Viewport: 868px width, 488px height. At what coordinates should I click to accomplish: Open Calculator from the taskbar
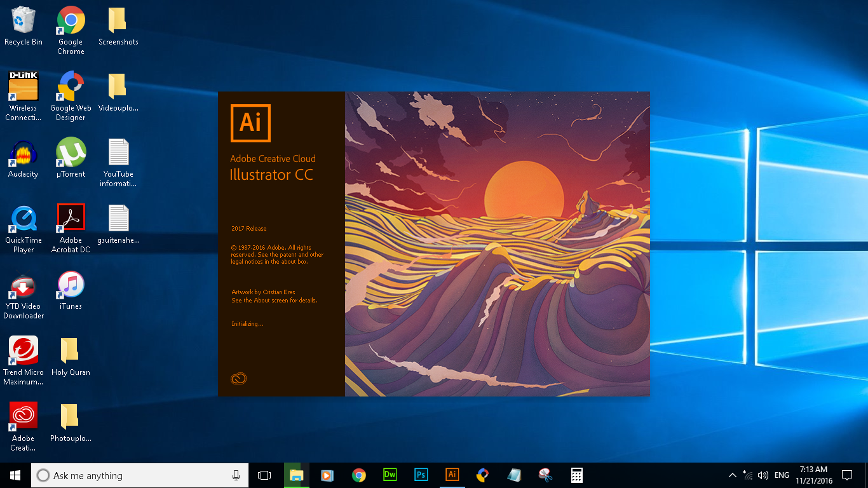pos(576,475)
